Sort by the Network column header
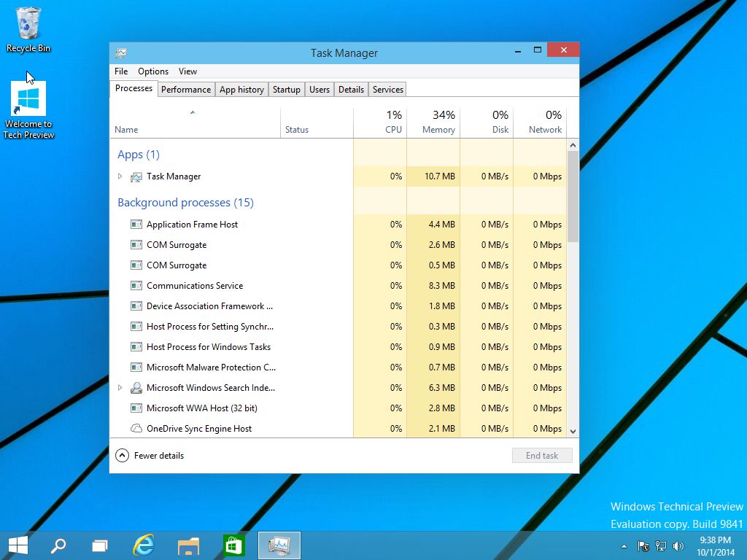The height and width of the screenshot is (560, 747). [540, 122]
